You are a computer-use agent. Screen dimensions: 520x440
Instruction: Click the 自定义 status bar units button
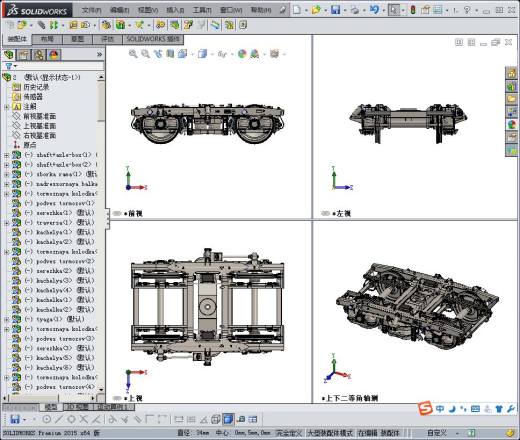(x=437, y=433)
